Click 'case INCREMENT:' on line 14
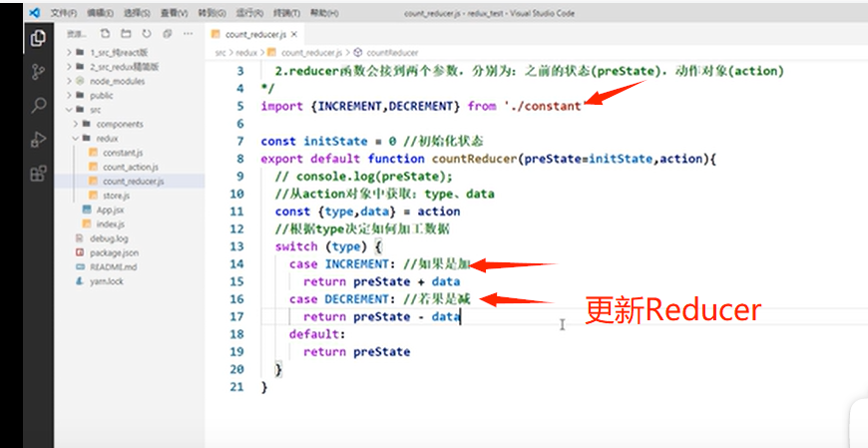This screenshot has width=868, height=448. click(342, 264)
